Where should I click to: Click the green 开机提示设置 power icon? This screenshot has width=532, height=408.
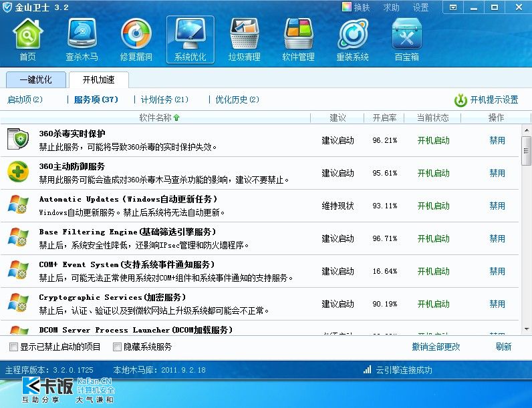460,100
